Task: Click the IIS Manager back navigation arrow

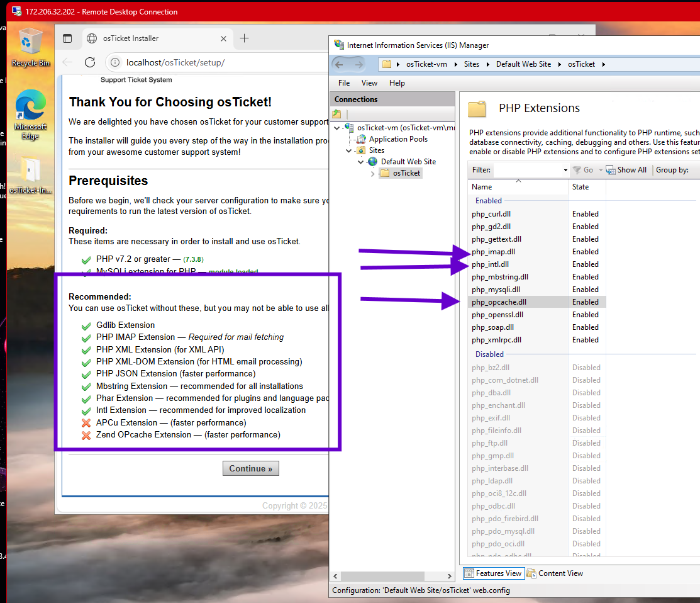Action: [x=339, y=64]
